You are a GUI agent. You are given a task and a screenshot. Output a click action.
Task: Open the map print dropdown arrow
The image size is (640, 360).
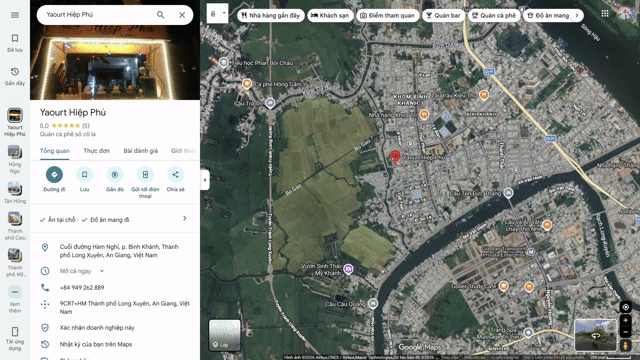coord(224,13)
